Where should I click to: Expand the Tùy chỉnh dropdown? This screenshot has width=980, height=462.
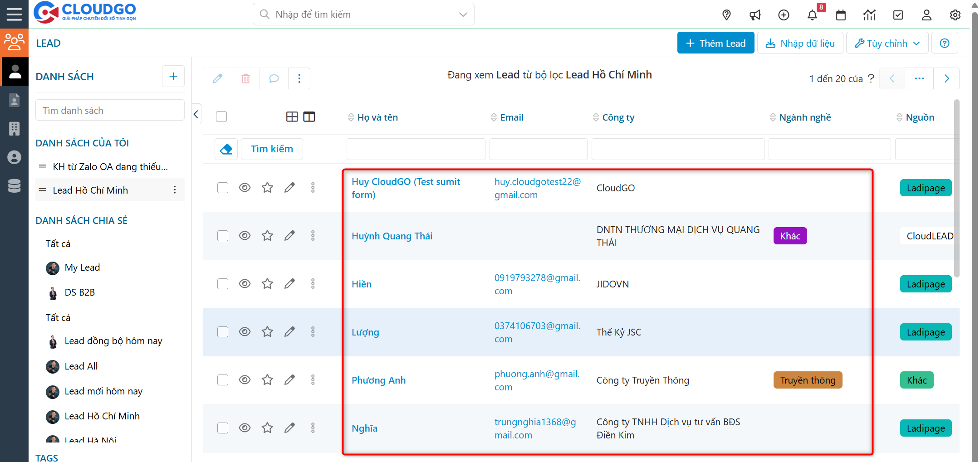click(x=887, y=43)
